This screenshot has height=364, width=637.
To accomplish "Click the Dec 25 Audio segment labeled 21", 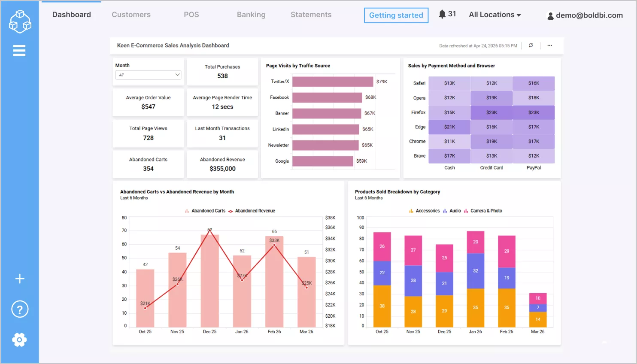I will pos(444,284).
